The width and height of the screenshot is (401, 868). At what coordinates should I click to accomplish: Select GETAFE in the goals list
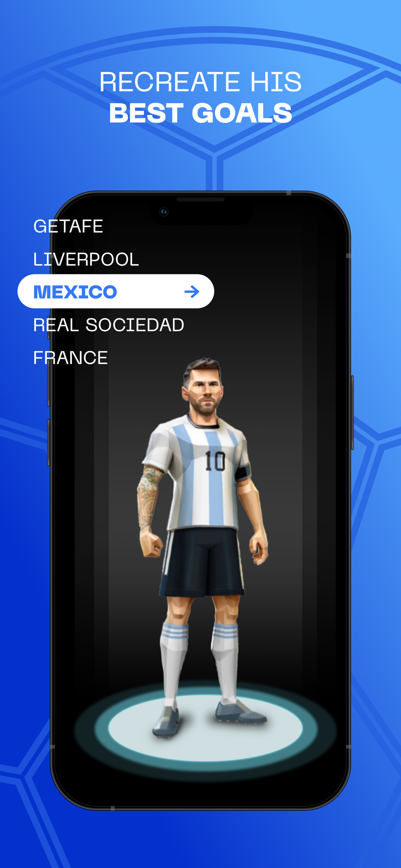pos(68,226)
